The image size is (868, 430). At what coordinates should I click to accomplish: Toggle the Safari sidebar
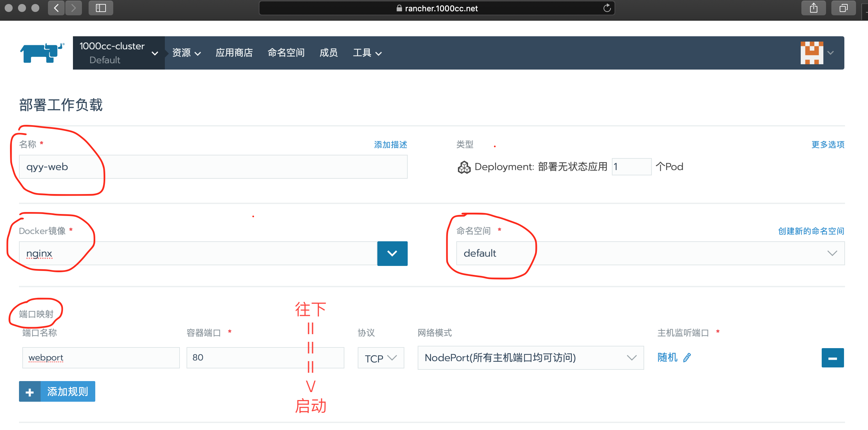[101, 8]
